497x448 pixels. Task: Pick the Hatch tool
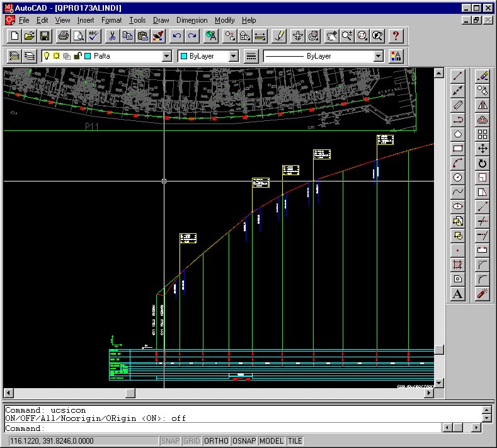point(458,265)
